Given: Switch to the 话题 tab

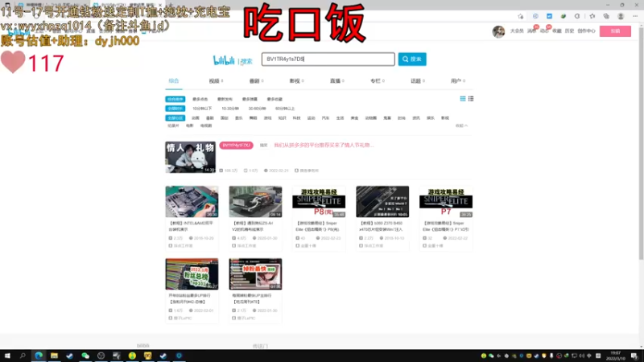Looking at the screenshot, I should point(417,81).
